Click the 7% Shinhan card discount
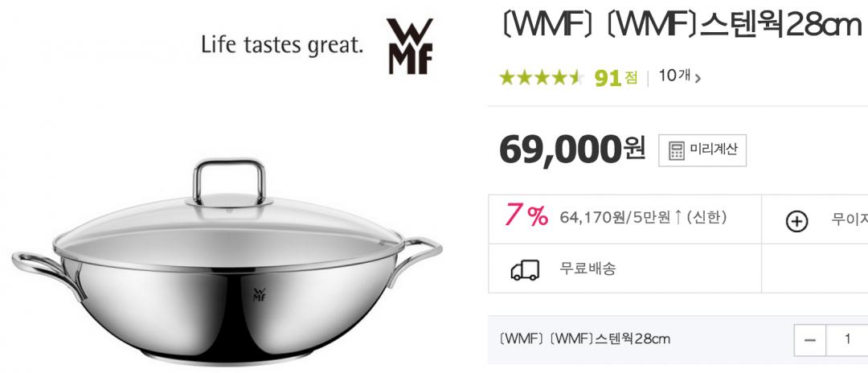This screenshot has width=868, height=373. [x=526, y=216]
